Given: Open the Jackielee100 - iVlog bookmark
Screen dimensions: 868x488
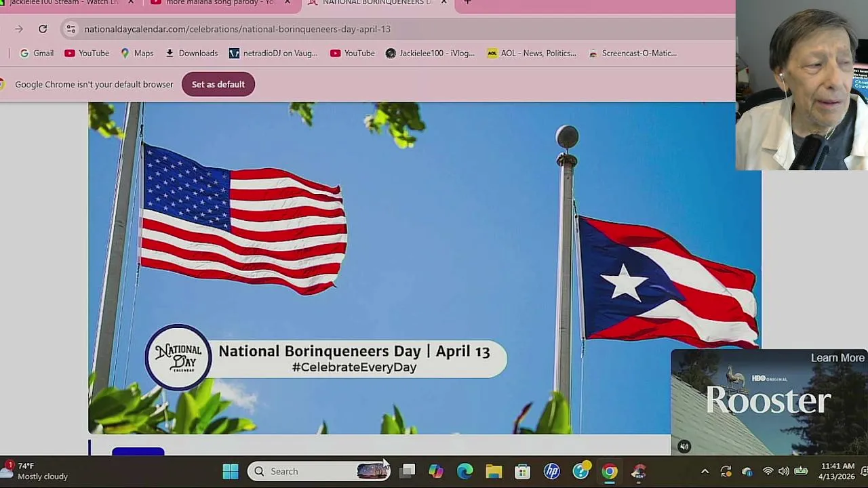Looking at the screenshot, I should click(x=430, y=53).
